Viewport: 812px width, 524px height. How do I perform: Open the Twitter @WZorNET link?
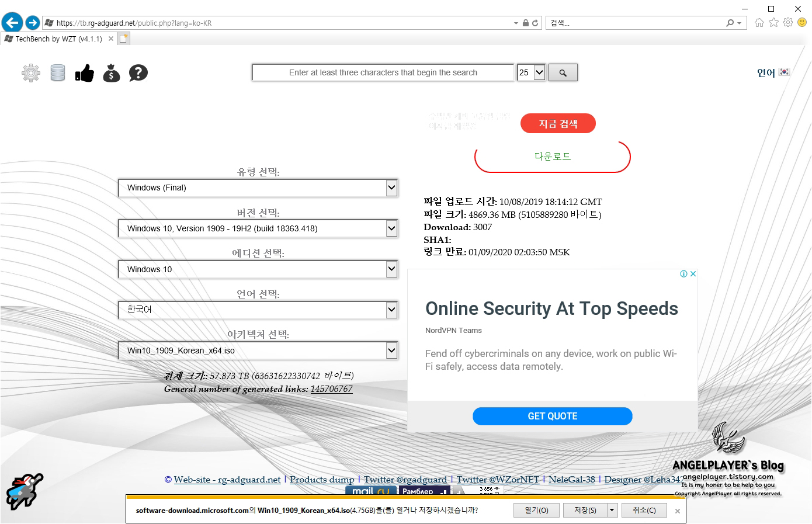click(498, 480)
